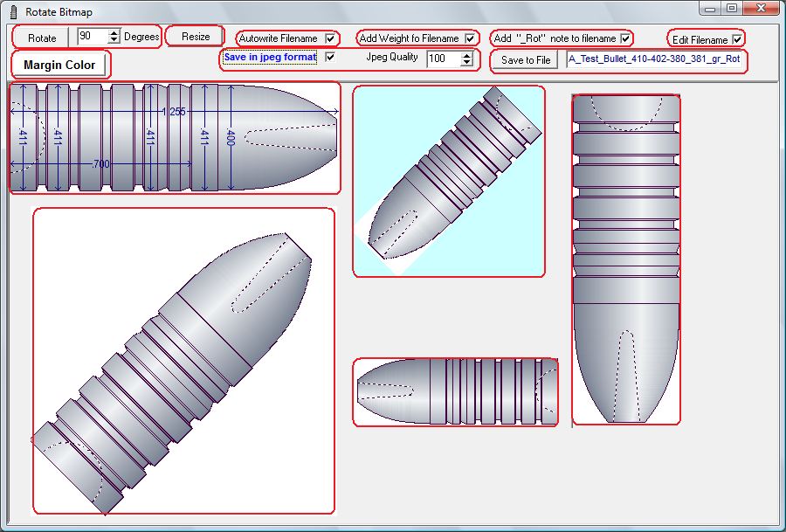The image size is (786, 532).
Task: Select the bullet image with cyan background
Action: click(448, 181)
